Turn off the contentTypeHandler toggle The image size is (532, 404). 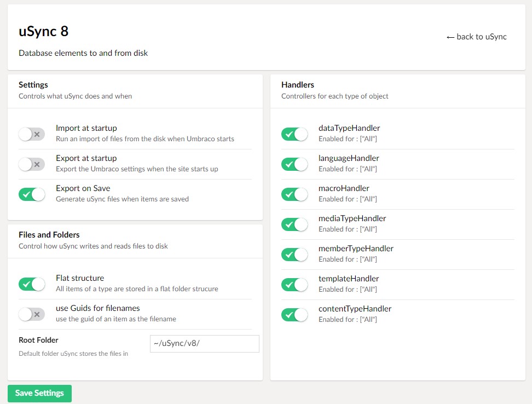point(294,314)
